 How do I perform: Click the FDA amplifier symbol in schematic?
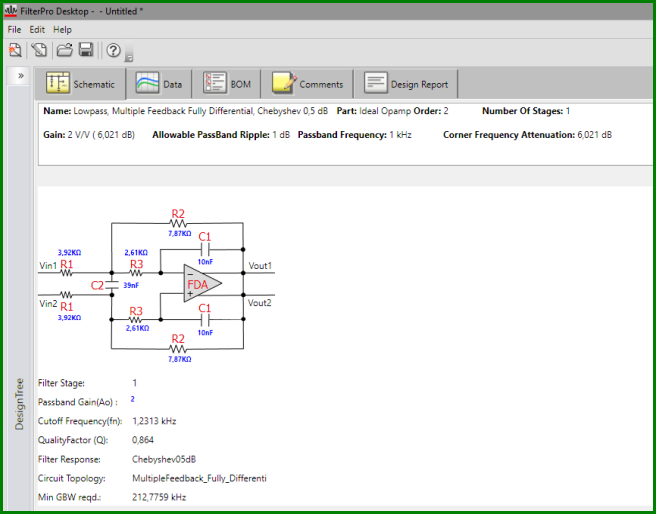[x=202, y=283]
